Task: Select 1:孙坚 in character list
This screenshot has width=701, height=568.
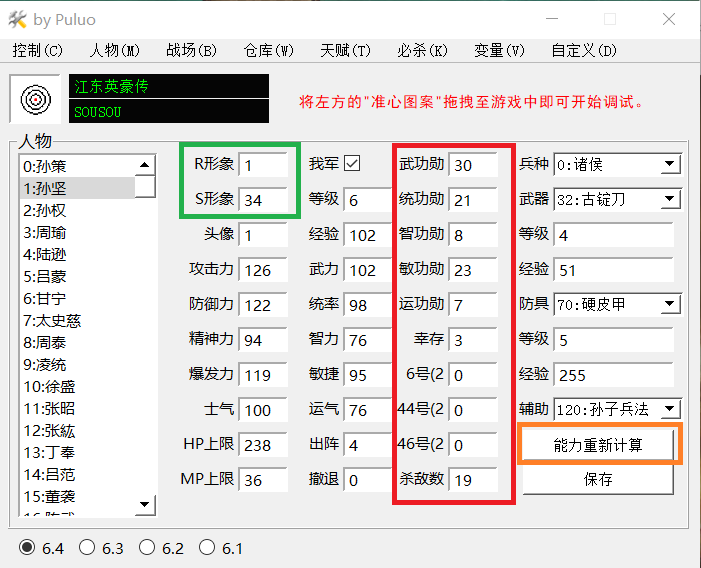Action: 77,188
